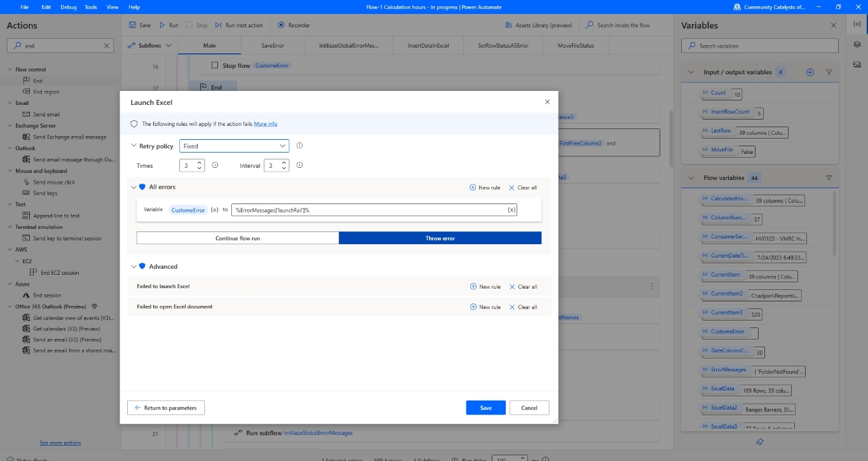Tick the Stop flow action checkbox
The image size is (868, 461).
tap(214, 65)
